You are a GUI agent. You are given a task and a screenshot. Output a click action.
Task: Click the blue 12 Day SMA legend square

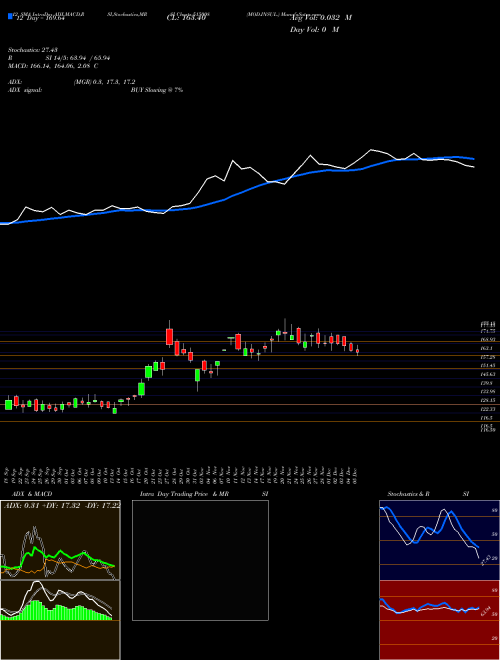tap(10, 16)
